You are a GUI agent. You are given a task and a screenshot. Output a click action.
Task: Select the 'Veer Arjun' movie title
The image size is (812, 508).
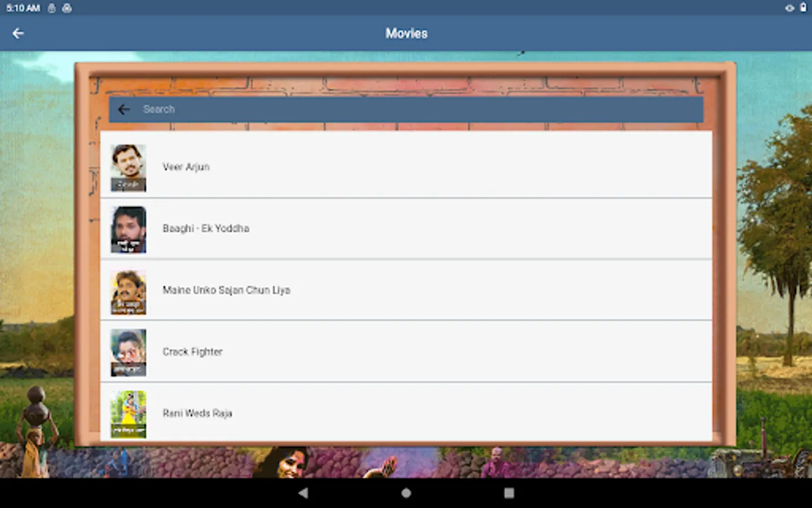186,167
